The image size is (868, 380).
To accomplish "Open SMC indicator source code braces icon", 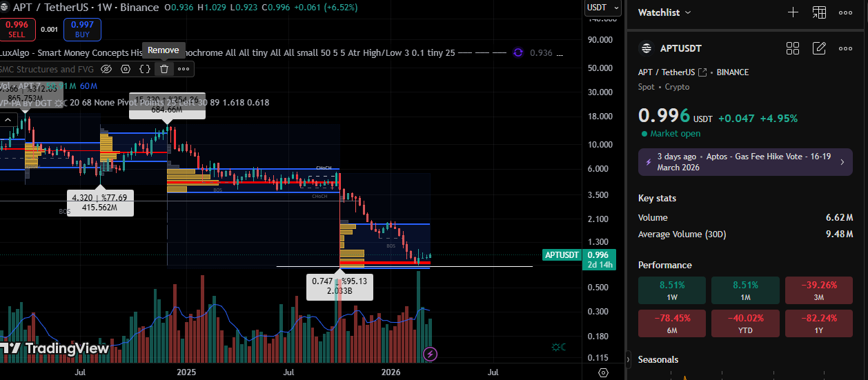I will (x=145, y=69).
